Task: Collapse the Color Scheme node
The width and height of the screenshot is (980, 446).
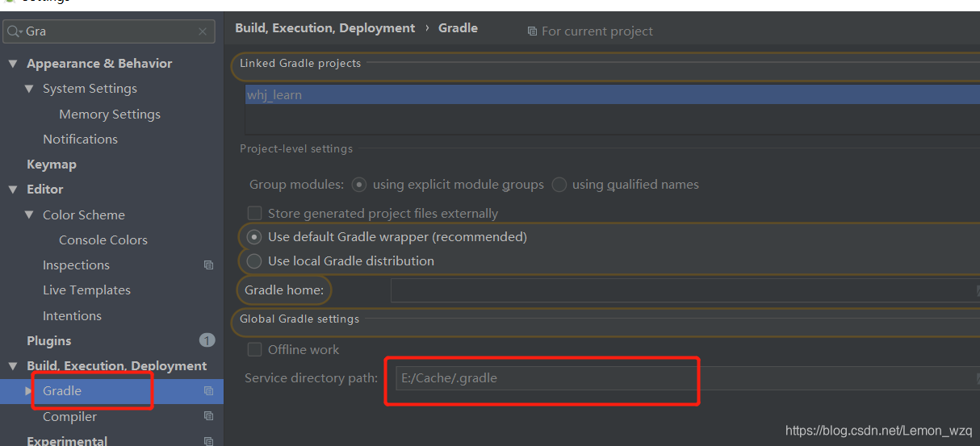Action: coord(29,215)
